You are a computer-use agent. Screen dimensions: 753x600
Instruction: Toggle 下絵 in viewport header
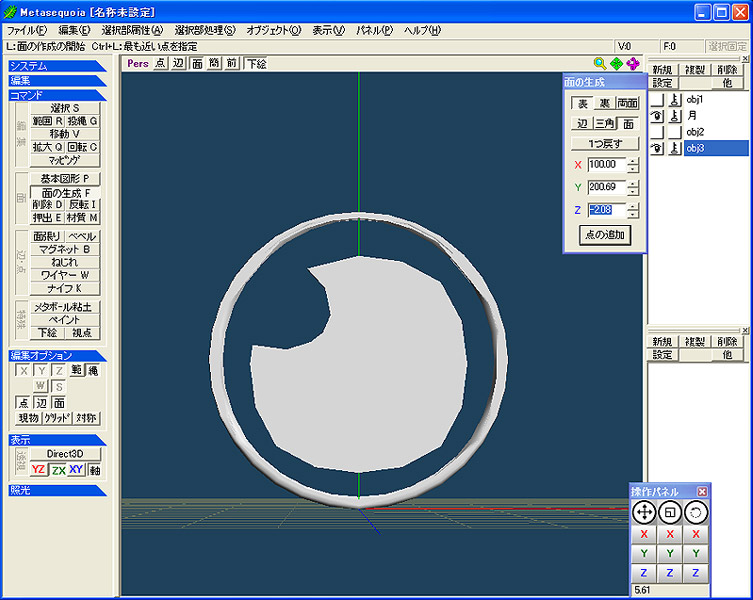[x=256, y=63]
